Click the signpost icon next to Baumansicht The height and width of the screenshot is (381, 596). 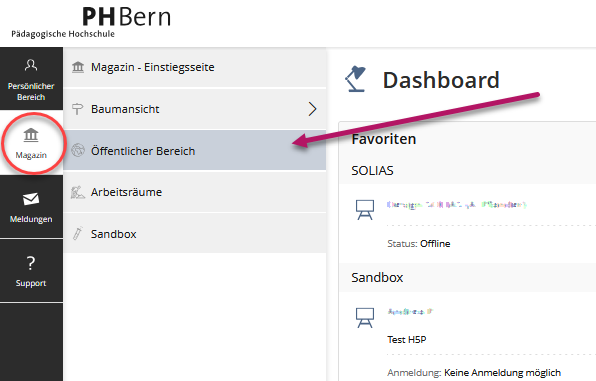pyautogui.click(x=78, y=109)
